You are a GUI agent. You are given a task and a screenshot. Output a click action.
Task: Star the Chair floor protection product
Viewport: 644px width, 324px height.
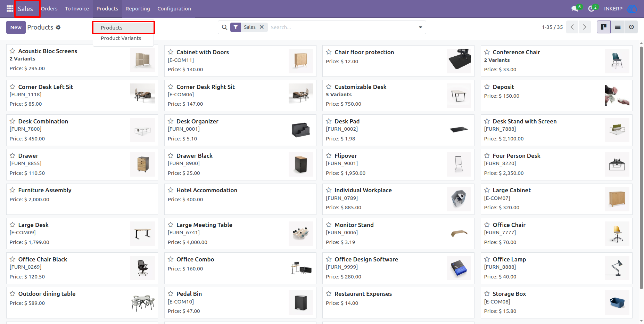(x=329, y=52)
